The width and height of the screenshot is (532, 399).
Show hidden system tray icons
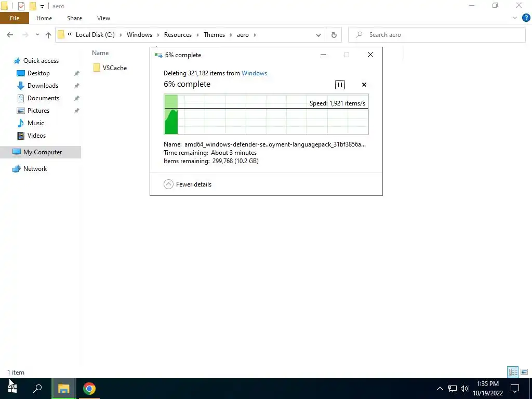click(440, 389)
